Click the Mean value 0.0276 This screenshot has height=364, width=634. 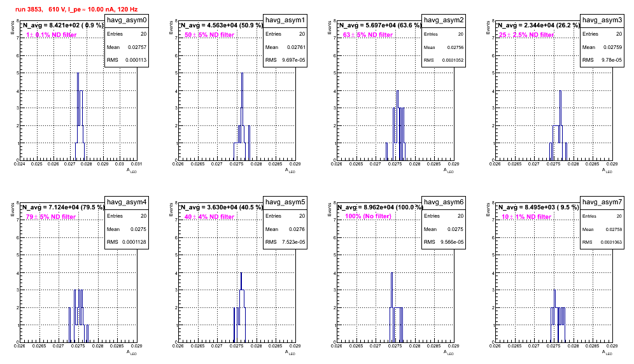click(x=297, y=229)
